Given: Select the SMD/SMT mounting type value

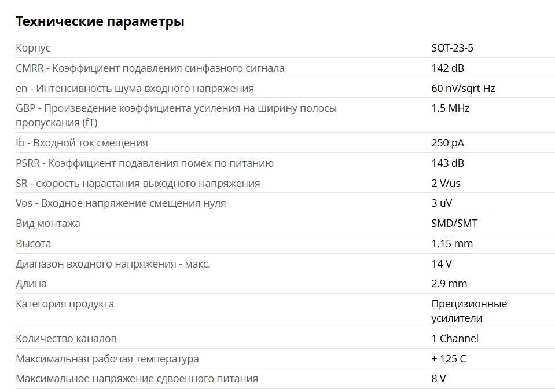Looking at the screenshot, I should tap(454, 224).
